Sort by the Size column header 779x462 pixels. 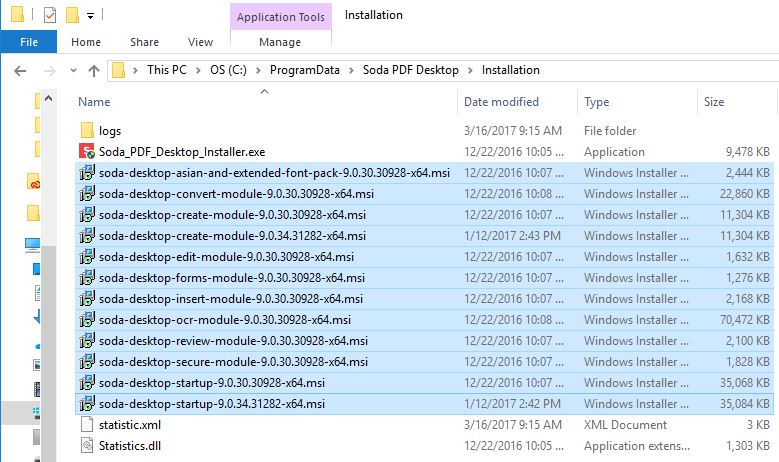pos(714,102)
